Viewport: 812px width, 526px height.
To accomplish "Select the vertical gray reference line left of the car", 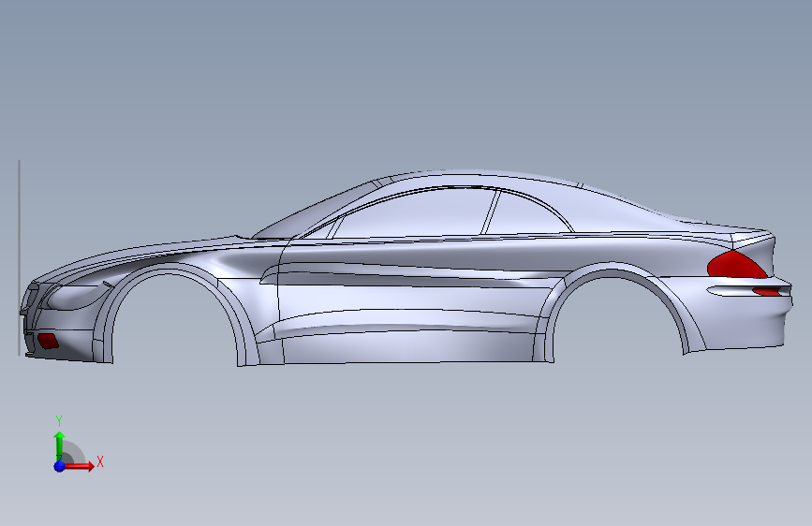I will coord(19,257).
